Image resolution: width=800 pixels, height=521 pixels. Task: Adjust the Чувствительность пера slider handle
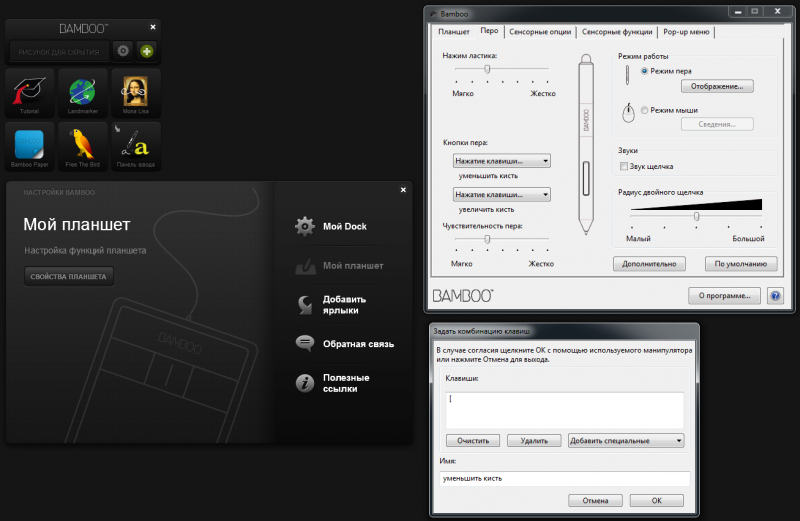pyautogui.click(x=487, y=238)
